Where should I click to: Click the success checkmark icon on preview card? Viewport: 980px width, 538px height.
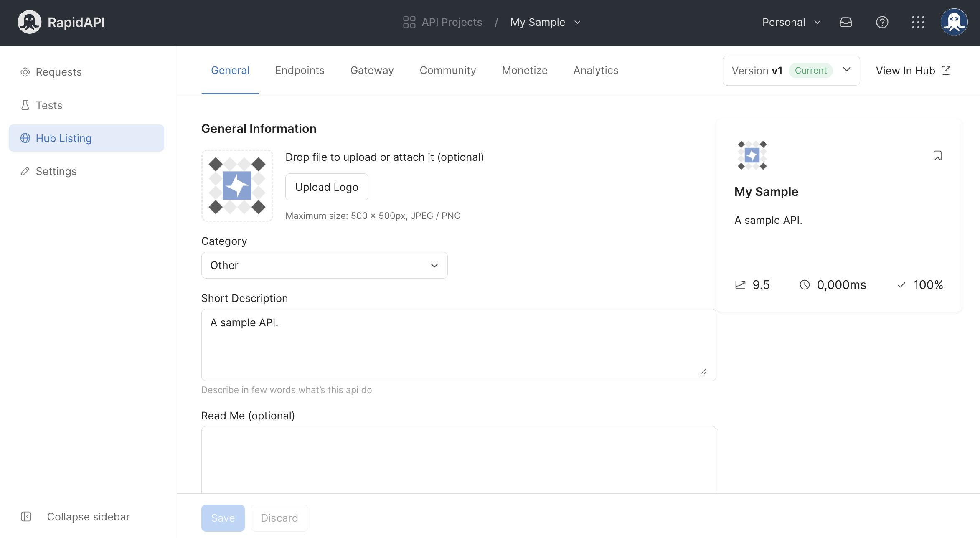pos(901,285)
